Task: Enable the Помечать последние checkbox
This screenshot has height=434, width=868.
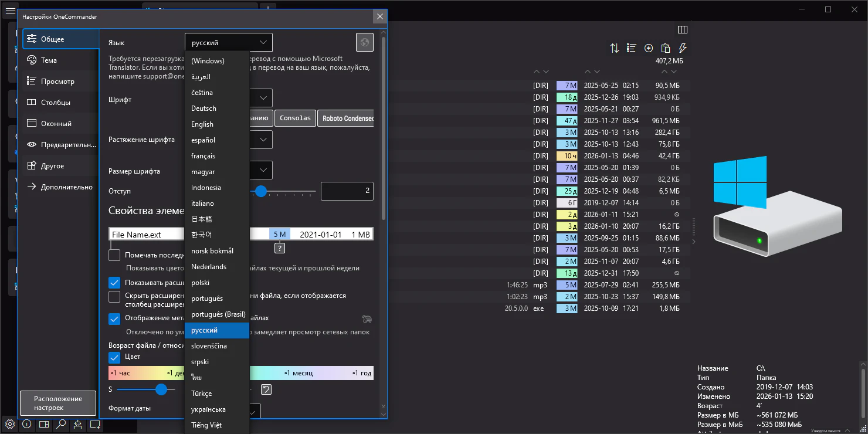Action: (x=114, y=255)
